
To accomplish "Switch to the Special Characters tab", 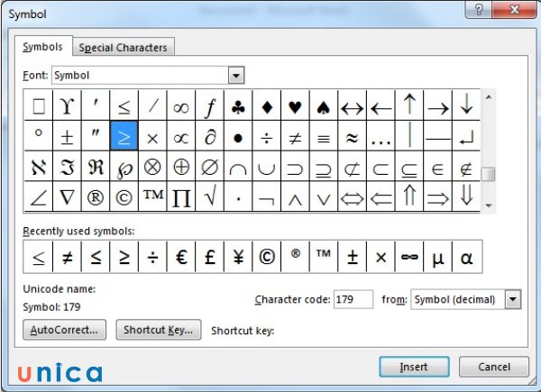I will 123,47.
